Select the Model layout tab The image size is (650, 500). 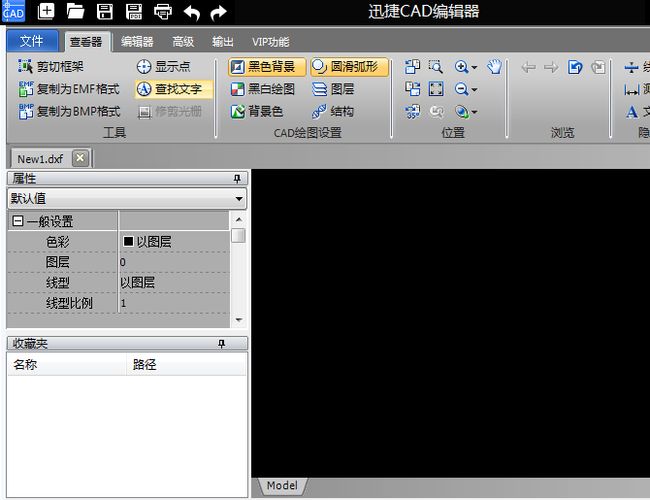point(282,485)
